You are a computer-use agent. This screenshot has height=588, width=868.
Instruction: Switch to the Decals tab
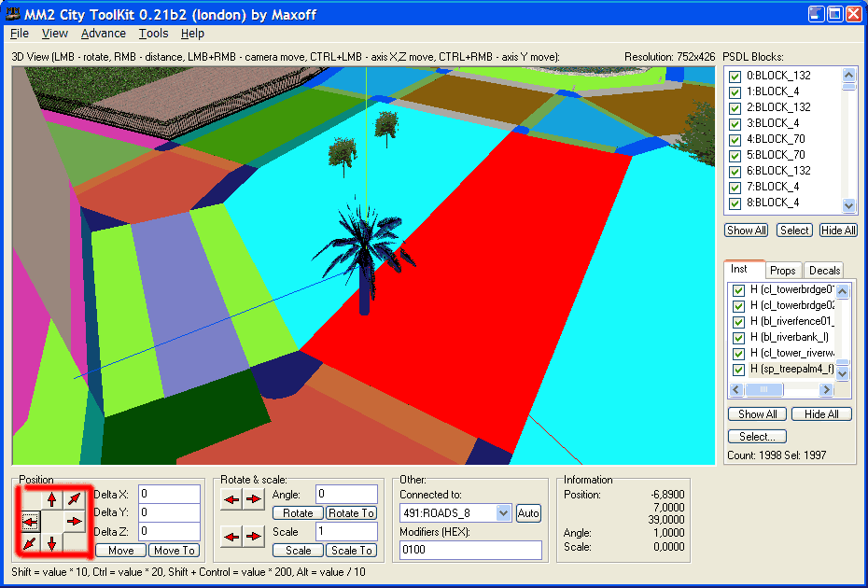click(824, 271)
